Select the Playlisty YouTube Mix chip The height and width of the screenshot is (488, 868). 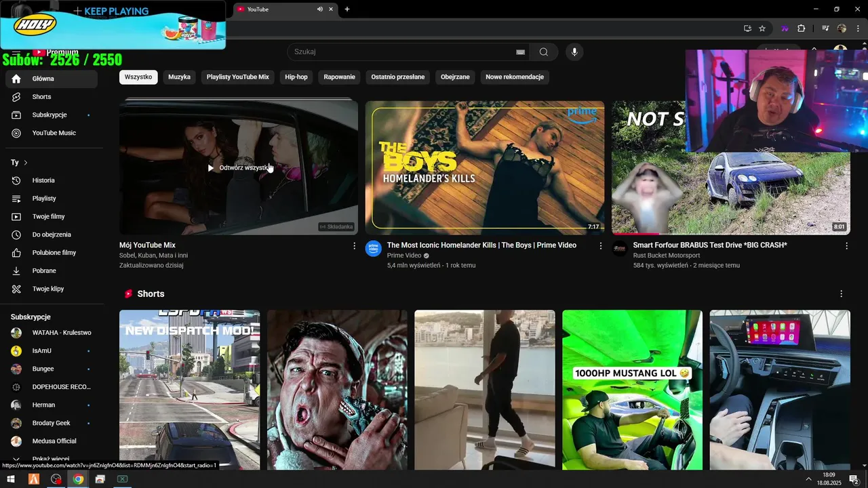238,77
